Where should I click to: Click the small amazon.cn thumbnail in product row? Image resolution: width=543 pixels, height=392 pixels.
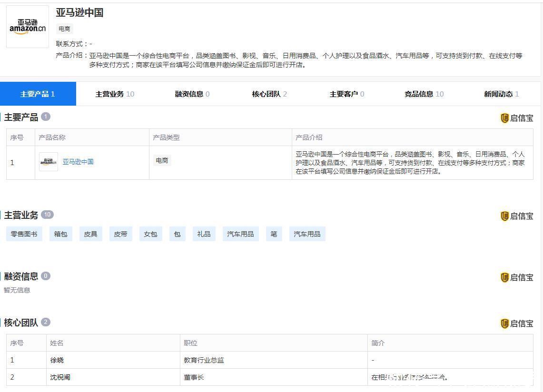coord(49,162)
